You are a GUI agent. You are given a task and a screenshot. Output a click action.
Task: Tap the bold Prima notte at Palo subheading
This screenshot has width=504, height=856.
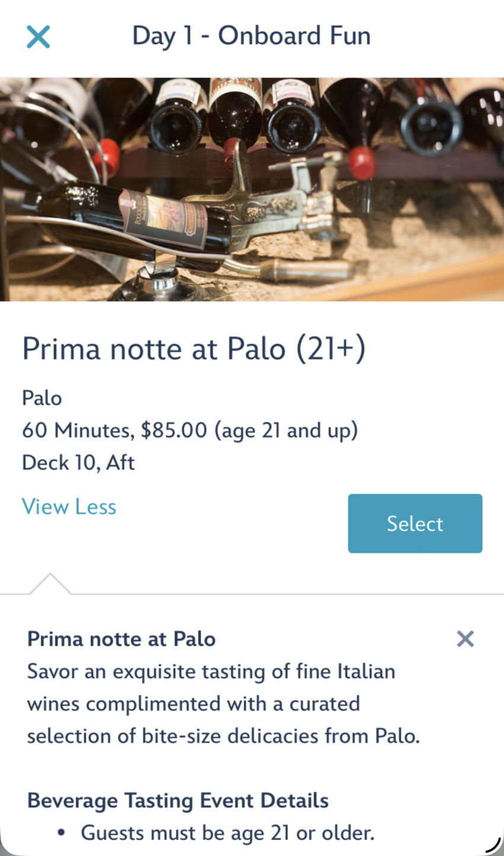122,639
